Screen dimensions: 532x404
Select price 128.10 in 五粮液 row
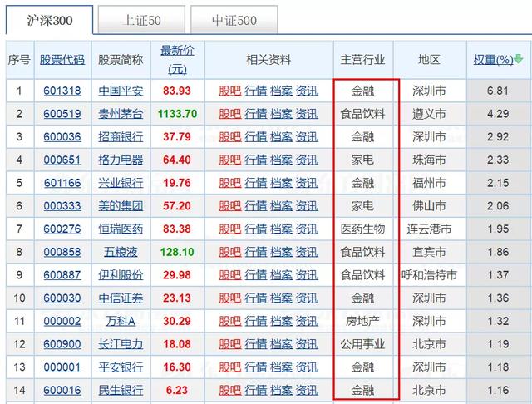pyautogui.click(x=177, y=252)
